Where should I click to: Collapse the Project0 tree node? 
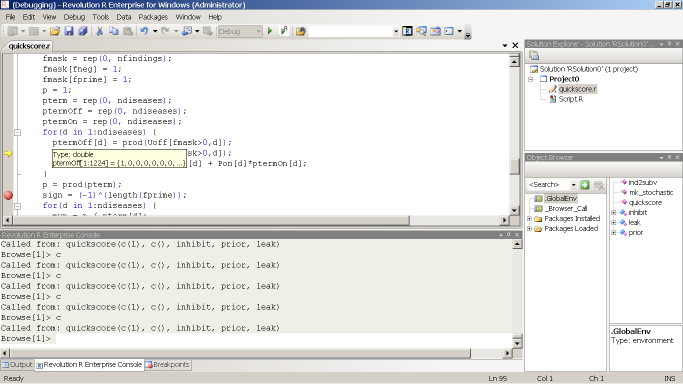tap(531, 79)
